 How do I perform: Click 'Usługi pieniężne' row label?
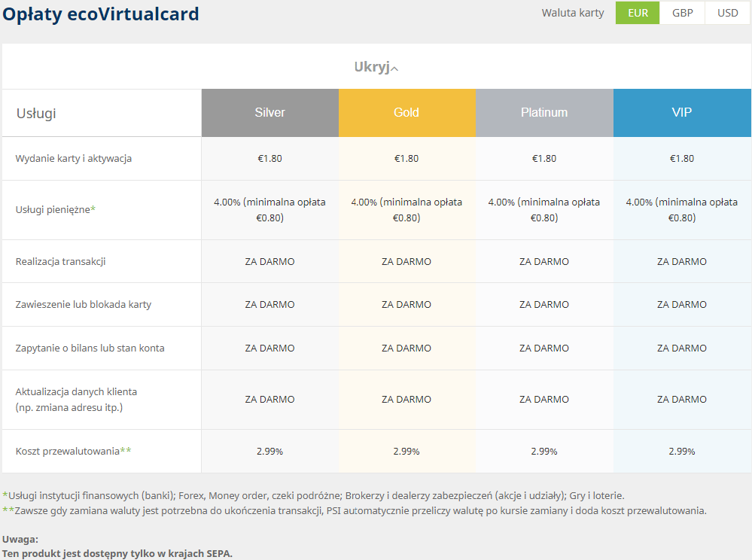tap(55, 209)
